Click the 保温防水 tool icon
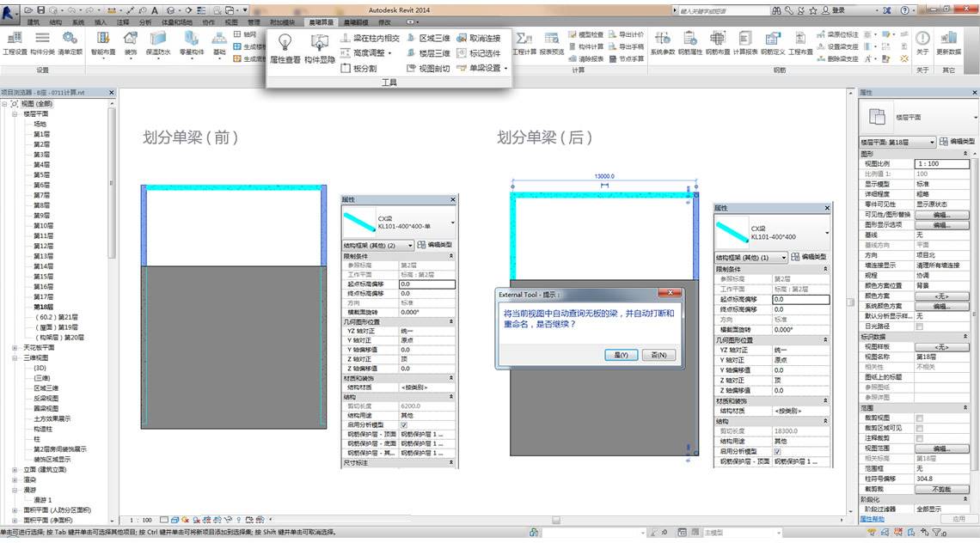This screenshot has width=980, height=543. [158, 39]
